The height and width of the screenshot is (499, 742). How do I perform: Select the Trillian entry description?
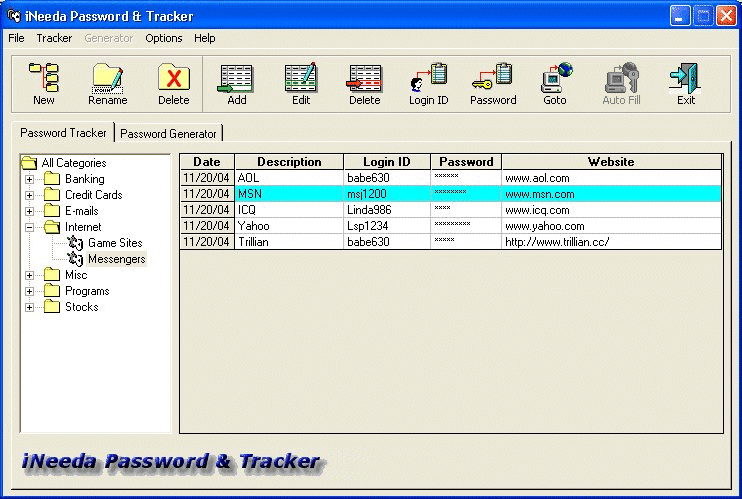[x=289, y=242]
